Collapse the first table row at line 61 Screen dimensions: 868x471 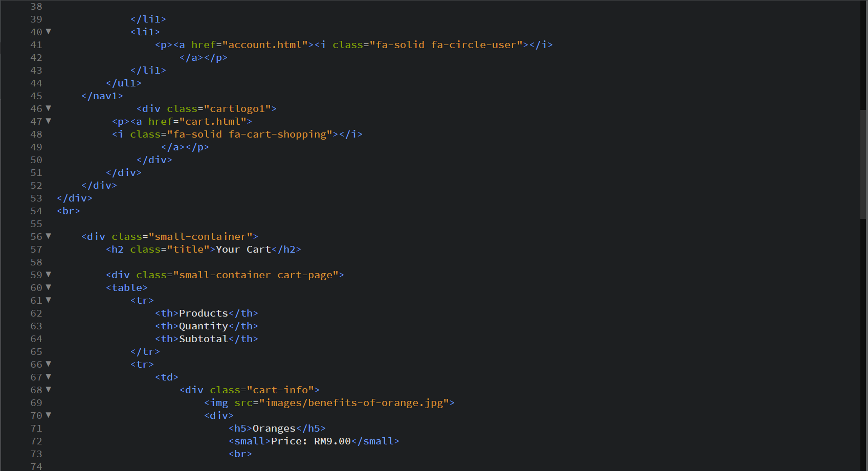pyautogui.click(x=48, y=300)
